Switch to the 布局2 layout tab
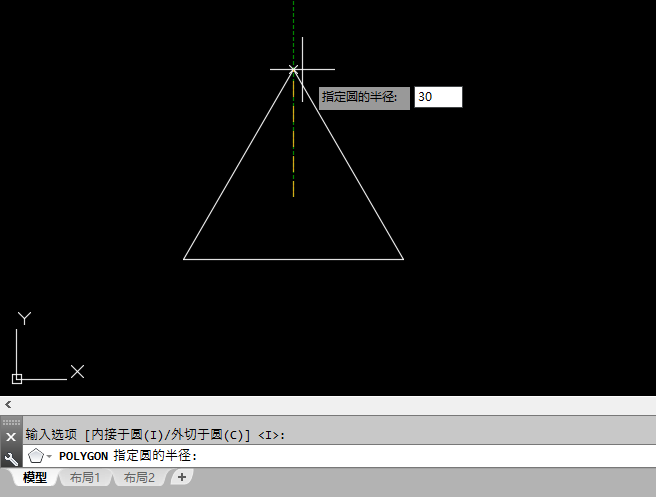This screenshot has width=656, height=497. click(139, 477)
